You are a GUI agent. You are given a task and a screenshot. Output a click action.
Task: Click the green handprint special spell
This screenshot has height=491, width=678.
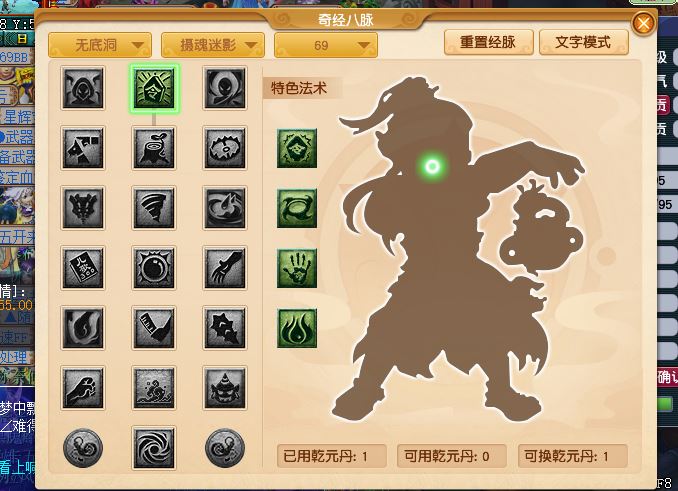(x=297, y=268)
